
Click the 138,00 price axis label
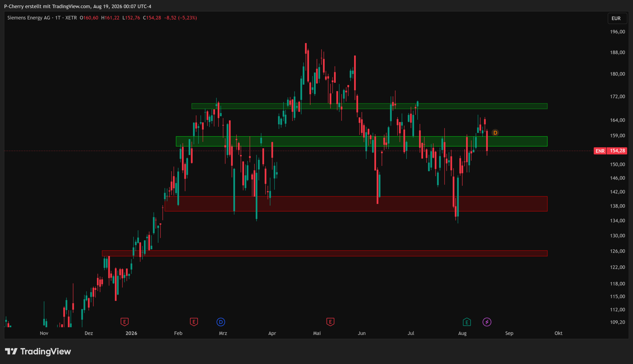[617, 206]
